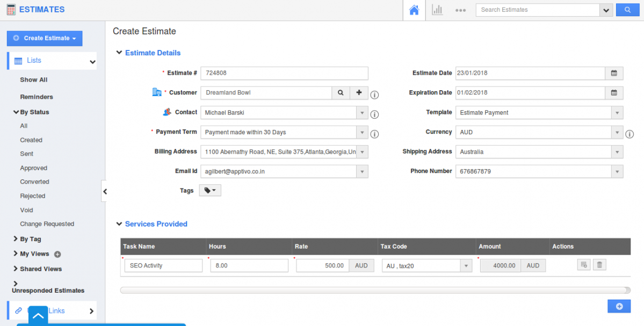Expand the search options dropdown arrow
The width and height of the screenshot is (644, 326).
606,10
